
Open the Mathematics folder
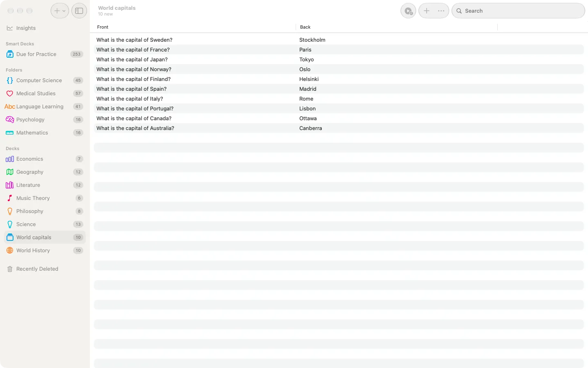[x=45, y=133]
